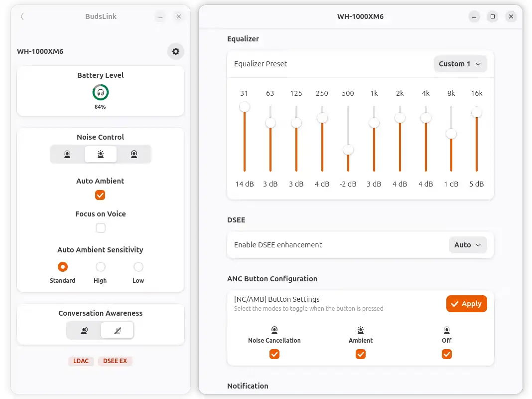This screenshot has width=532, height=399.
Task: Uncheck the Noise Cancellation button mode
Action: point(274,354)
